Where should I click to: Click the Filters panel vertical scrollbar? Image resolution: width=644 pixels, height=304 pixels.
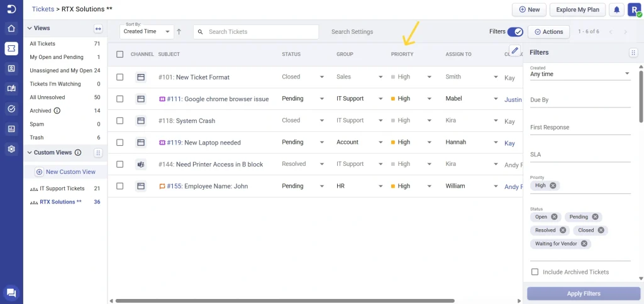(641, 96)
